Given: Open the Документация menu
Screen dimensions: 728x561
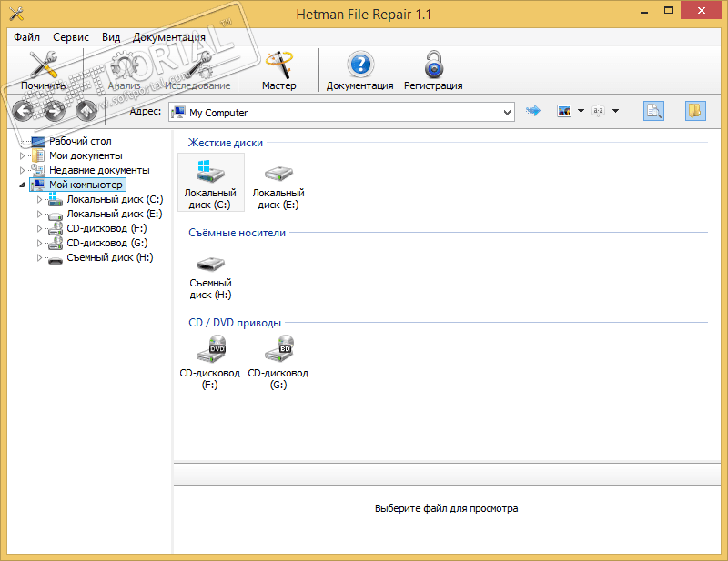Looking at the screenshot, I should coord(169,37).
